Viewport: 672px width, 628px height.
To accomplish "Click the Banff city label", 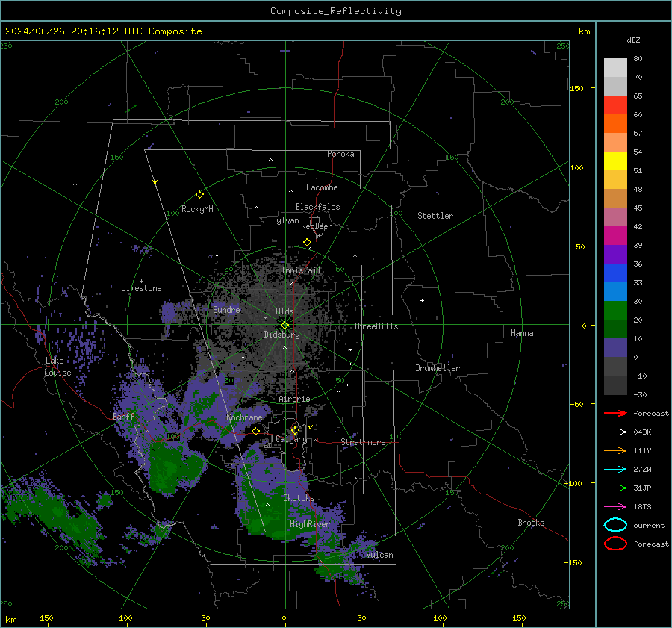I will (x=123, y=416).
